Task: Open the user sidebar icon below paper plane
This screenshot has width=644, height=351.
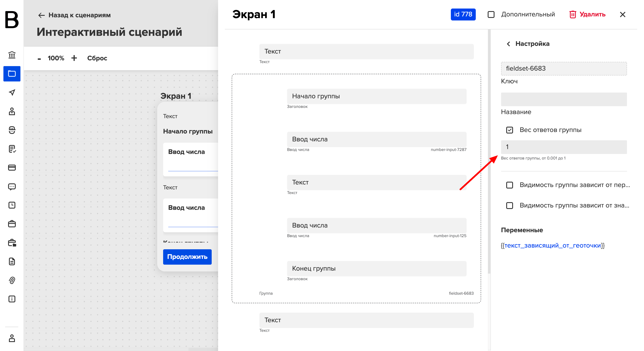Action: click(12, 111)
